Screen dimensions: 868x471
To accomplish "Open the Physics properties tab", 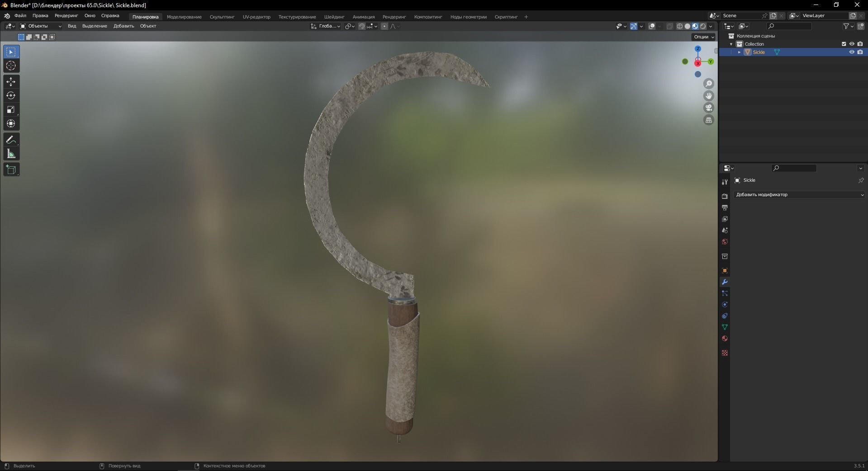I will [725, 305].
